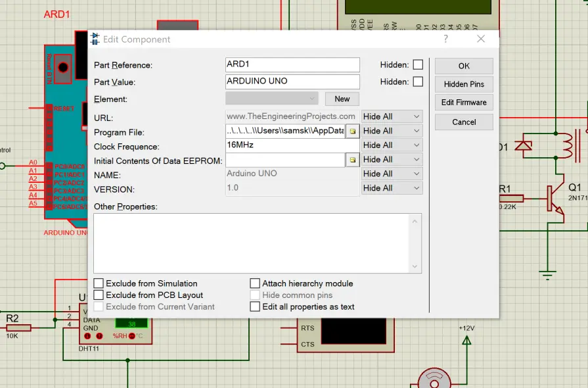
Task: Toggle Hide common pins checkbox
Action: [255, 295]
